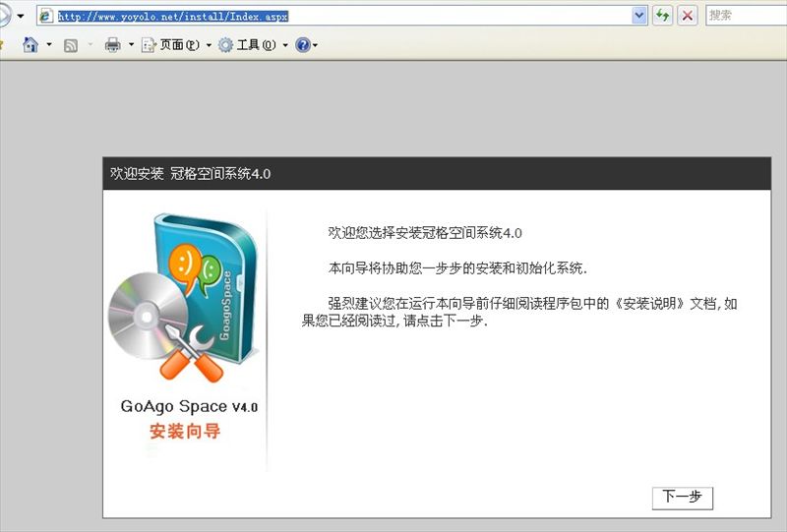The image size is (787, 532).
Task: Open the Home button dropdown arrow
Action: pyautogui.click(x=49, y=44)
